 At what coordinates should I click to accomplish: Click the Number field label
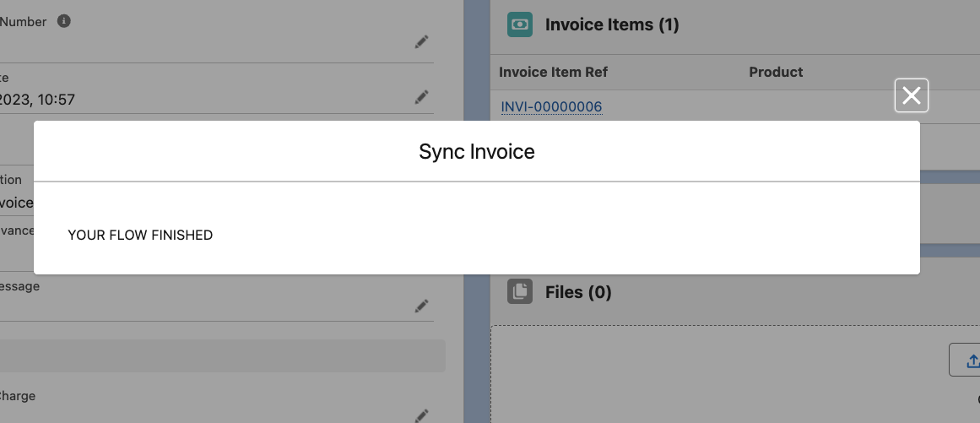tap(24, 22)
